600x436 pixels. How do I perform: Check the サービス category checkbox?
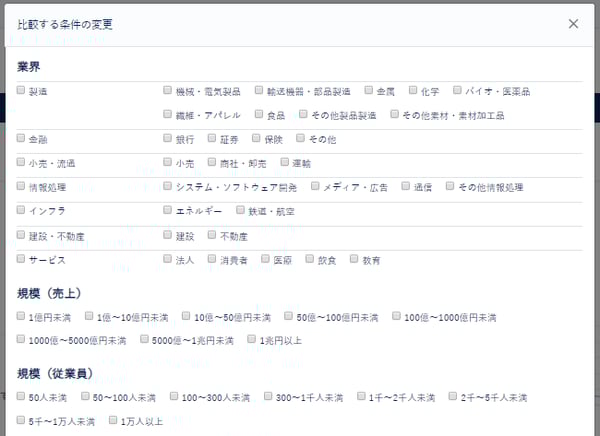[21, 259]
